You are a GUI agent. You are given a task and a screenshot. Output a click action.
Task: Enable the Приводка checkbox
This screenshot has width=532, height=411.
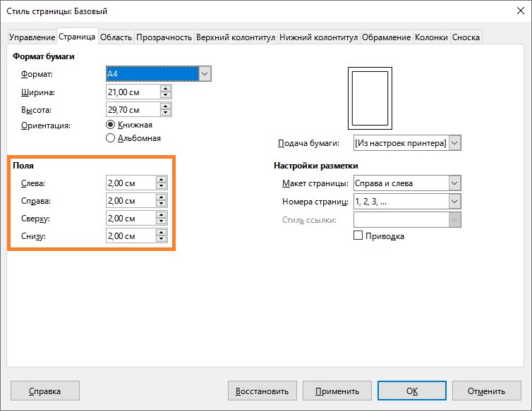[358, 235]
